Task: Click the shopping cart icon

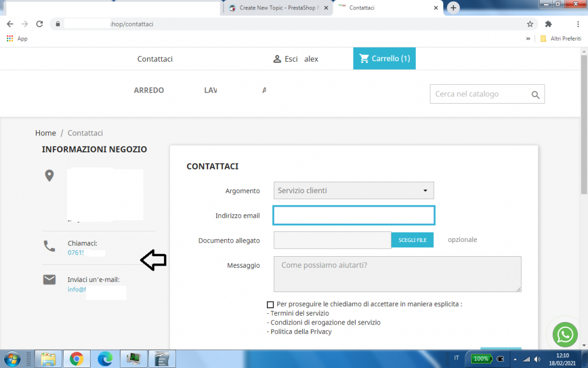Action: click(364, 58)
